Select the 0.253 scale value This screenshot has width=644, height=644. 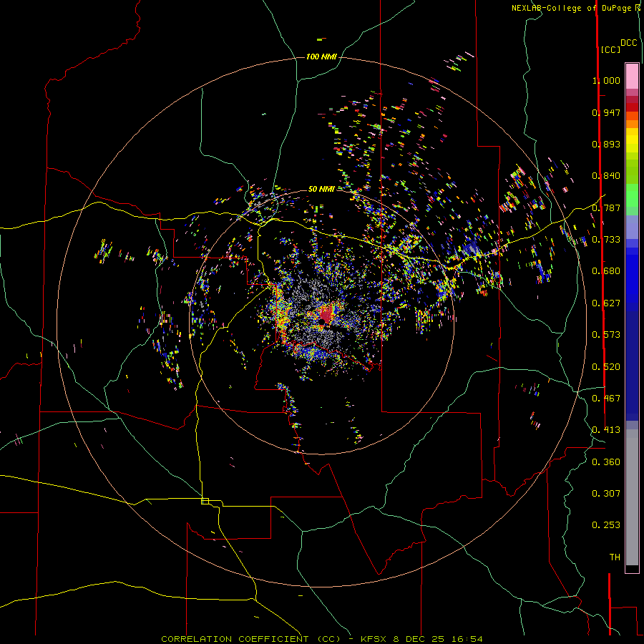pyautogui.click(x=606, y=525)
